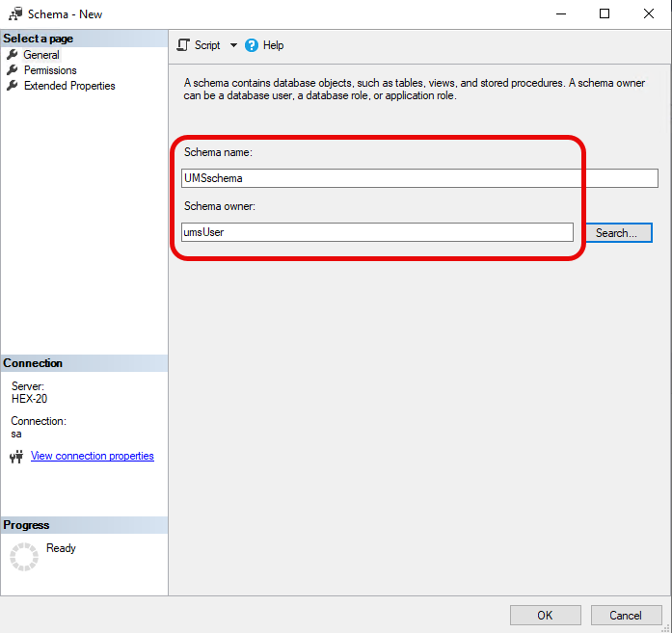Open the Permissions page
This screenshot has height=633, width=672.
point(50,70)
